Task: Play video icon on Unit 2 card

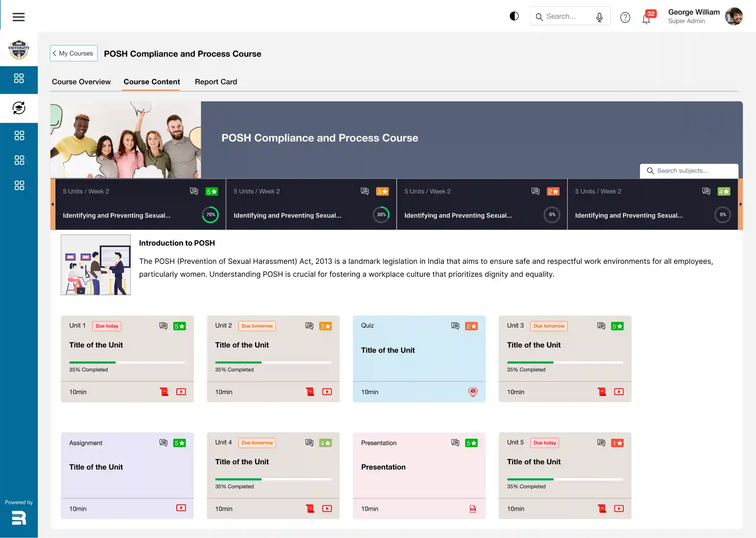Action: pyautogui.click(x=327, y=392)
